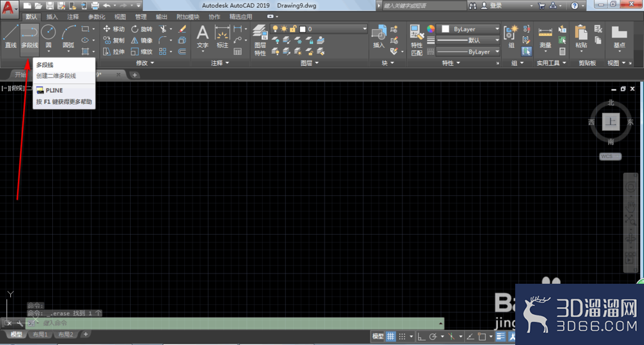Click the object color wheel icon

[430, 29]
